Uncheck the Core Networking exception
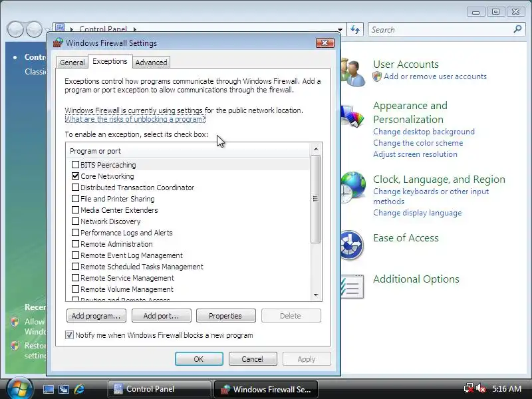 coord(75,176)
